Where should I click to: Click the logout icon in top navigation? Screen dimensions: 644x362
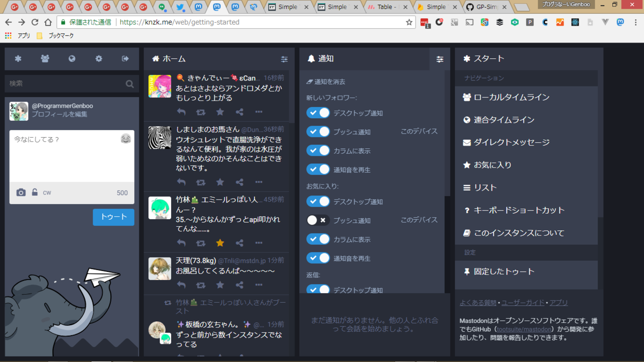click(x=125, y=59)
